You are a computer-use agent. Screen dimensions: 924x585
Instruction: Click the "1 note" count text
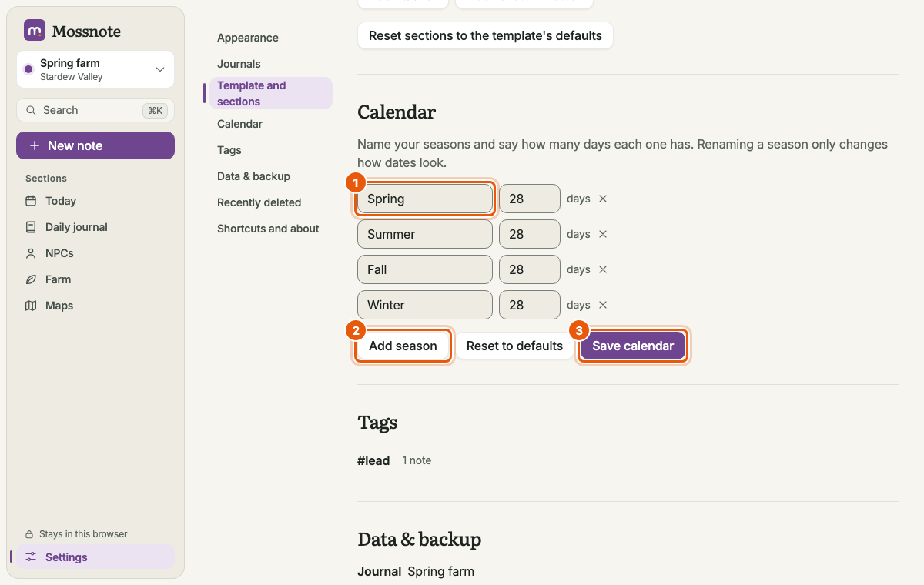point(417,460)
